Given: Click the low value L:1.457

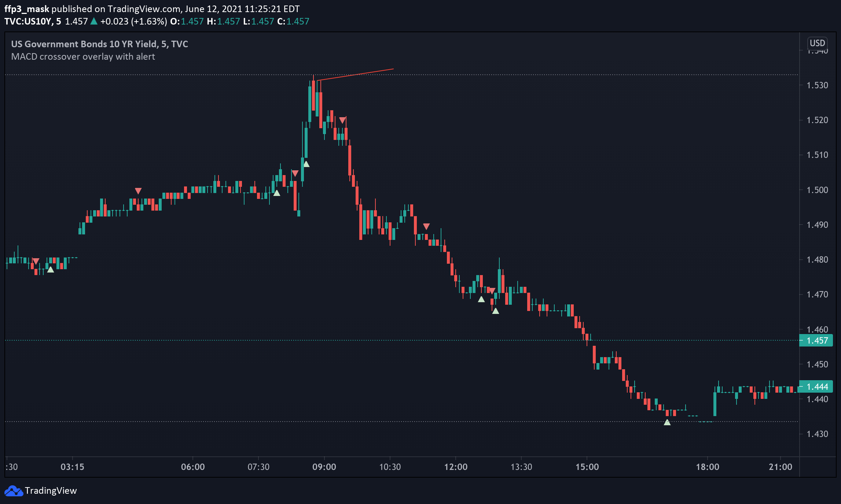Looking at the screenshot, I should pos(258,21).
